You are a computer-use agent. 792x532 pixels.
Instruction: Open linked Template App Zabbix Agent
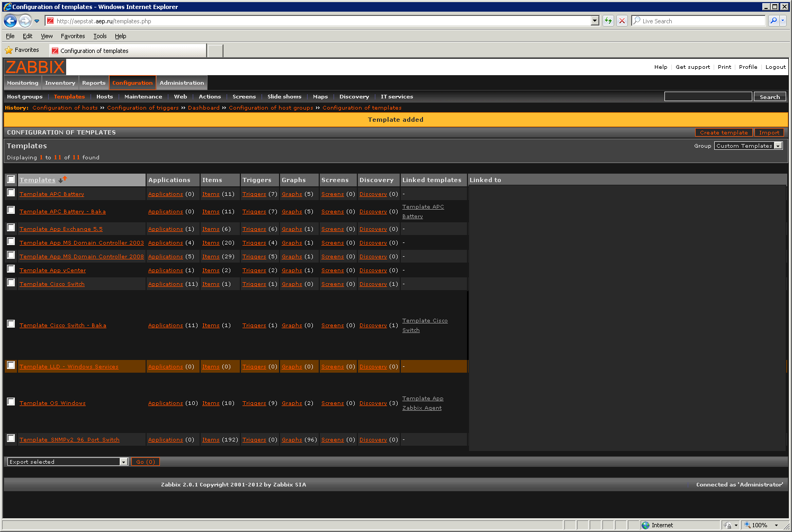pos(422,403)
